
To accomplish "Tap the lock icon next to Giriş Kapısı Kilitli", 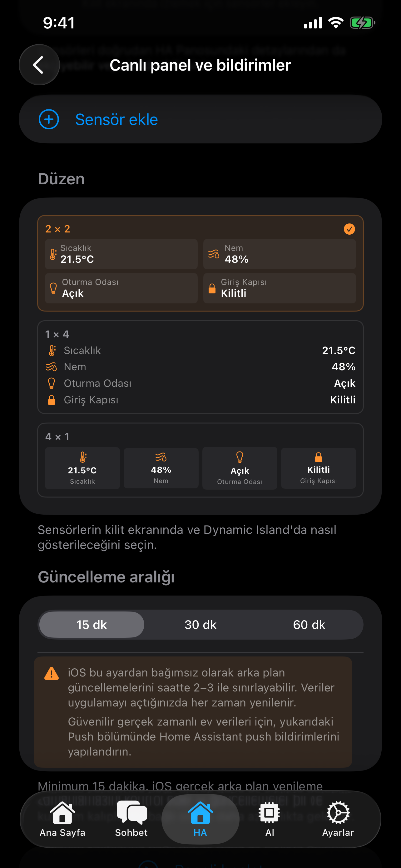I will 212,288.
